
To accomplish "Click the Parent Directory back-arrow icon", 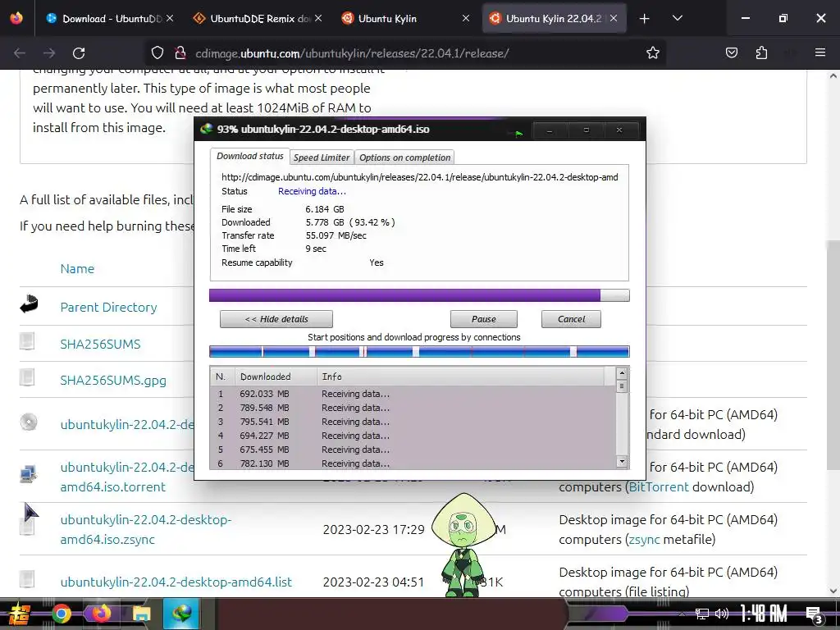I will point(29,304).
